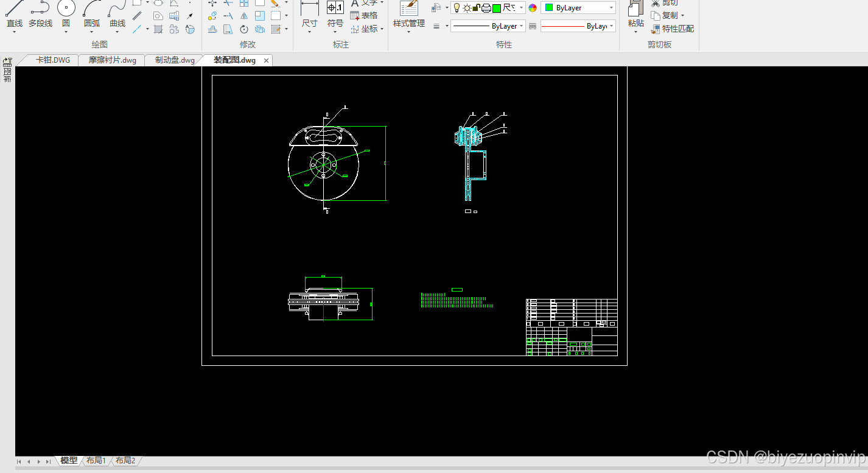Select the mirror tool in the 修改 panel
Screen dimensions: 868x473
coord(244,16)
